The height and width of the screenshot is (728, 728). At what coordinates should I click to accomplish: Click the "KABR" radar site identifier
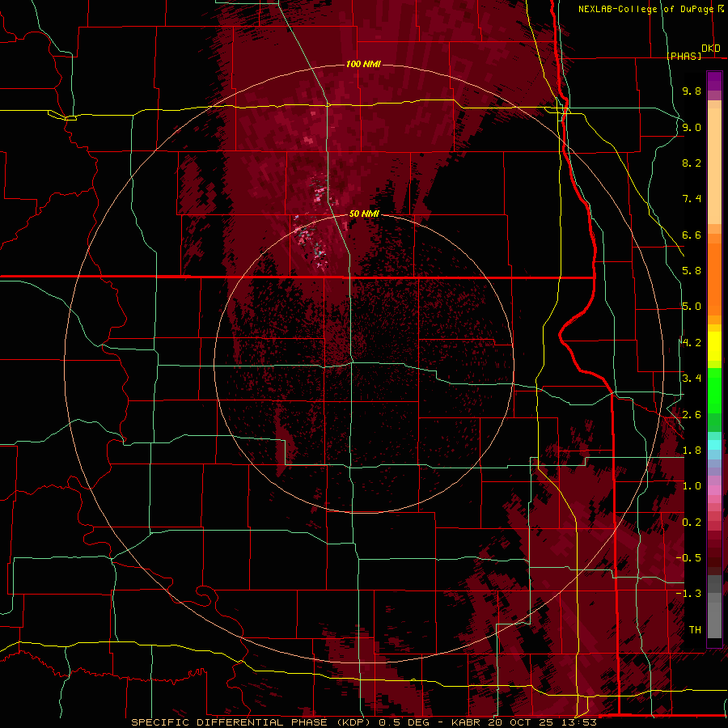(x=466, y=722)
